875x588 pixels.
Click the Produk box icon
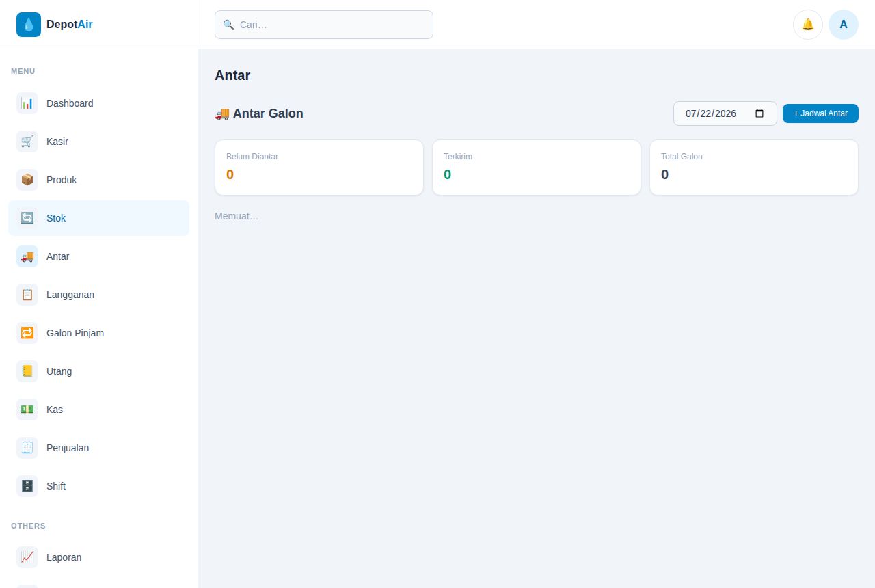[27, 180]
